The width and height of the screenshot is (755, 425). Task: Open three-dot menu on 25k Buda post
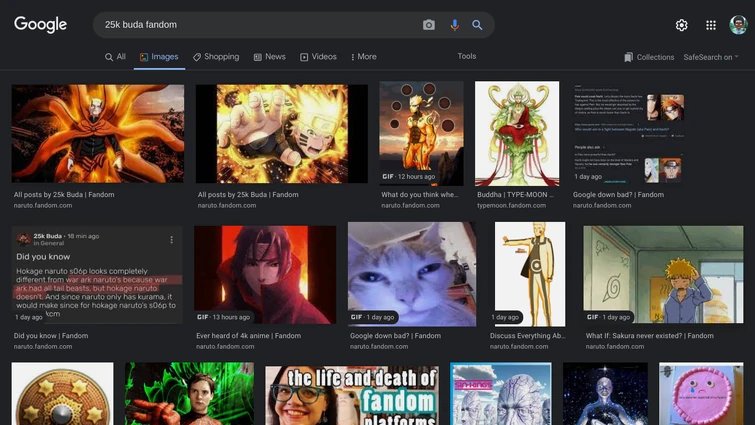(x=171, y=240)
